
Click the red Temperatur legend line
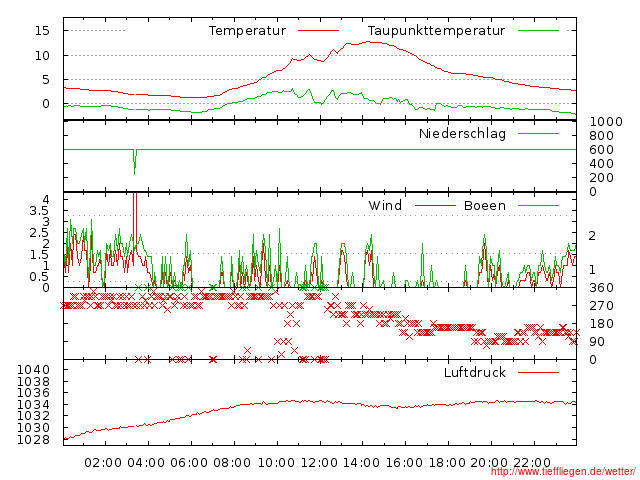(x=318, y=31)
